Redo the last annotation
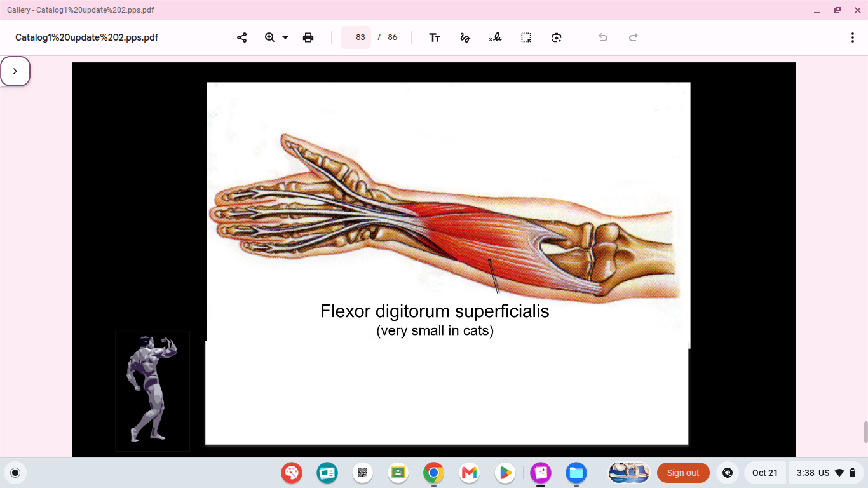 pos(634,37)
